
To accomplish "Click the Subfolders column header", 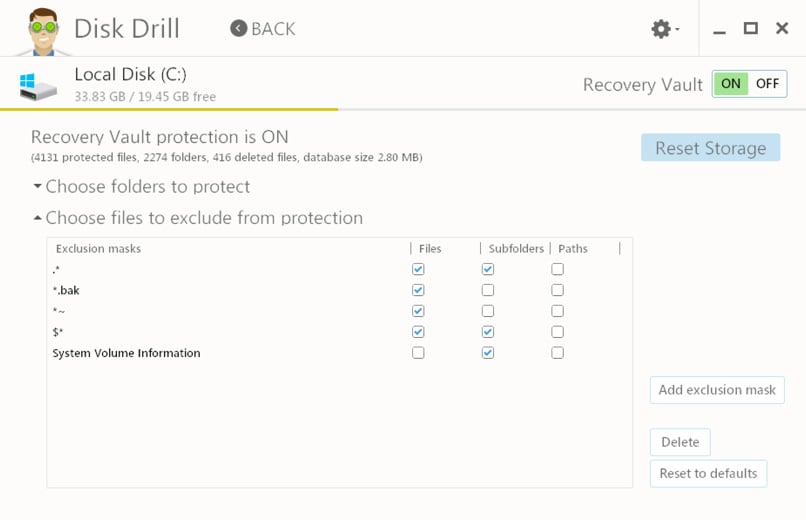I will [516, 249].
